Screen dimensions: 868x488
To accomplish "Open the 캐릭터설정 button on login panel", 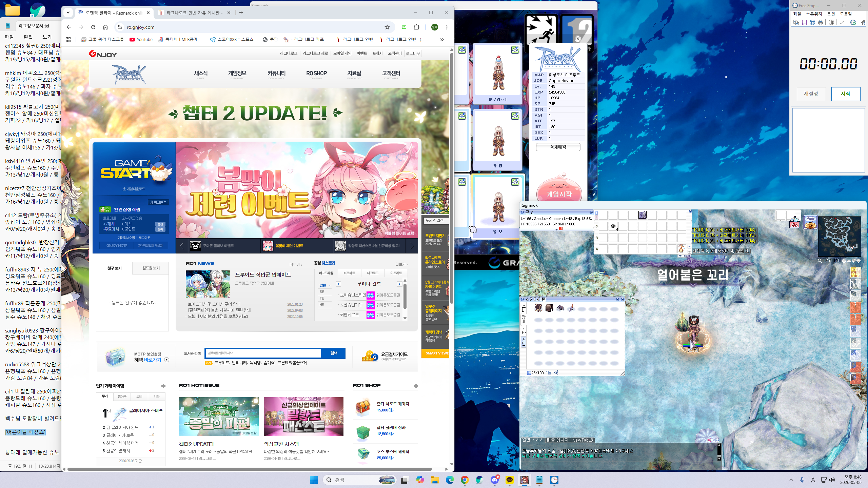I will [x=158, y=202].
